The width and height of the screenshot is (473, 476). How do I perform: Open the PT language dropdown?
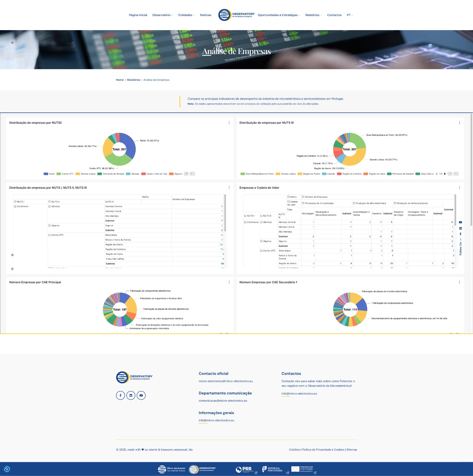[350, 15]
